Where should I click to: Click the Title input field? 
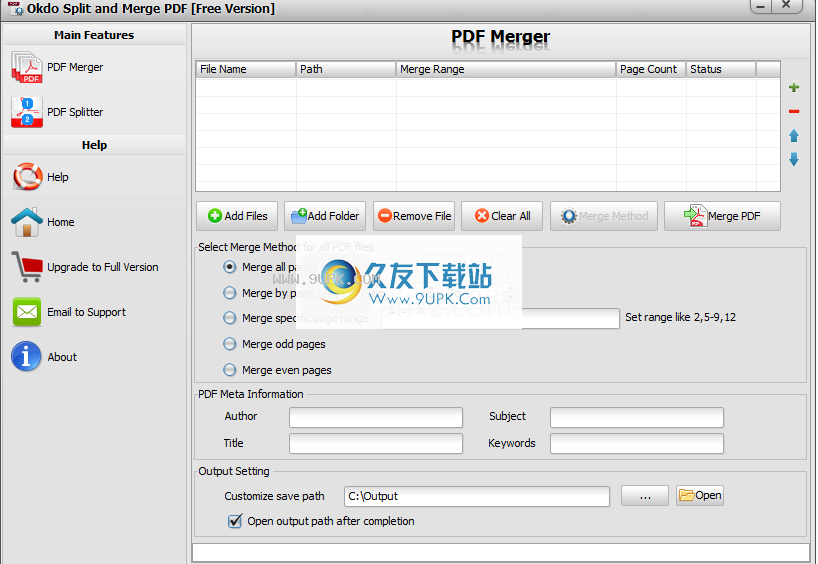pyautogui.click(x=376, y=443)
